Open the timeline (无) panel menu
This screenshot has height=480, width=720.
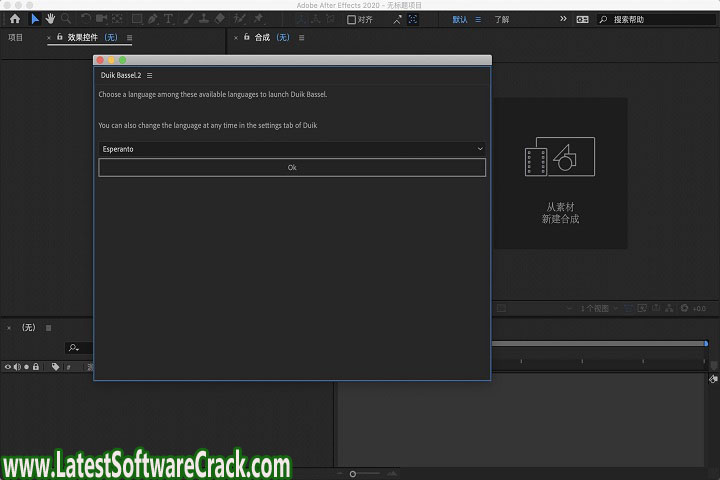click(x=48, y=328)
